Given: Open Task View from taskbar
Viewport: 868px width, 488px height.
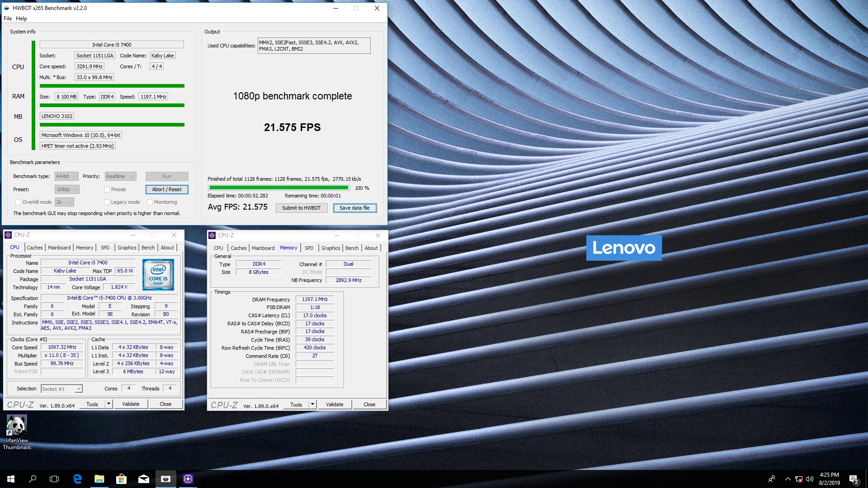Looking at the screenshot, I should (54, 479).
